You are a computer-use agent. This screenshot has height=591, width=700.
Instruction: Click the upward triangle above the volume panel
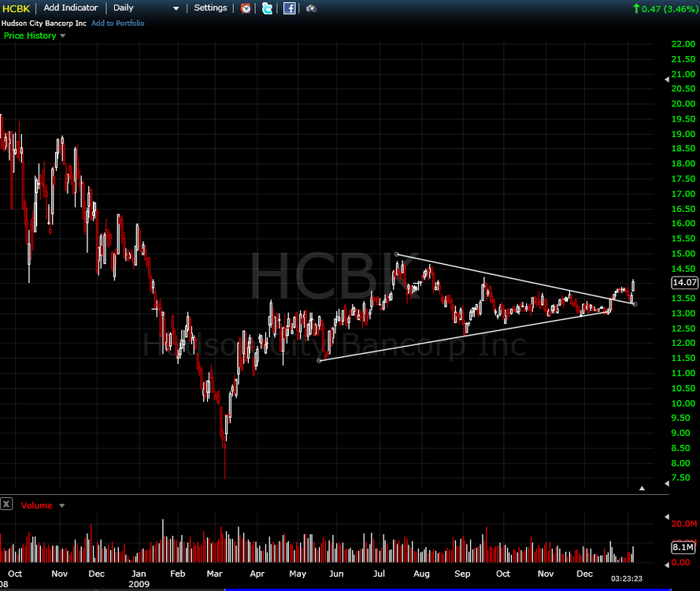pyautogui.click(x=642, y=489)
